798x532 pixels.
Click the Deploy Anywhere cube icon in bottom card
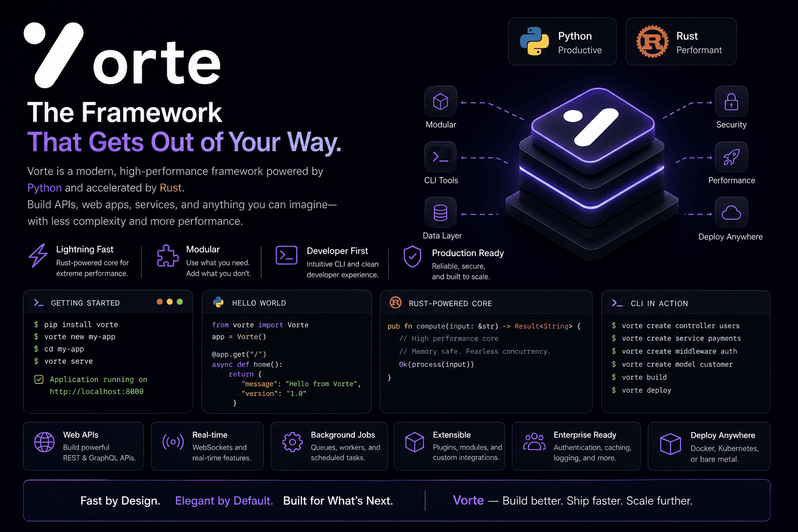pyautogui.click(x=670, y=444)
